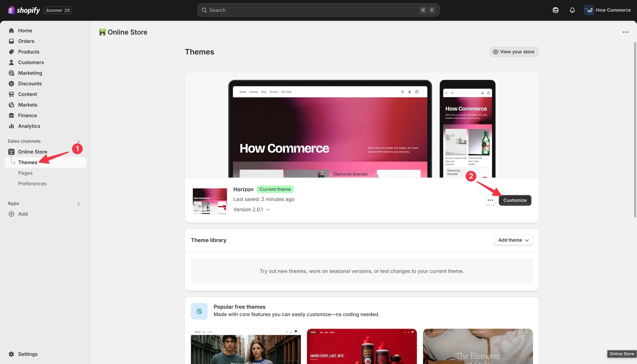Go to Themes in sidebar
637x364 pixels.
(45, 162)
